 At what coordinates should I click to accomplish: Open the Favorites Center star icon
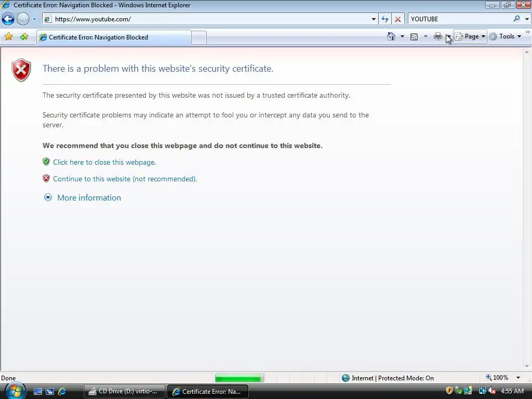tap(9, 37)
